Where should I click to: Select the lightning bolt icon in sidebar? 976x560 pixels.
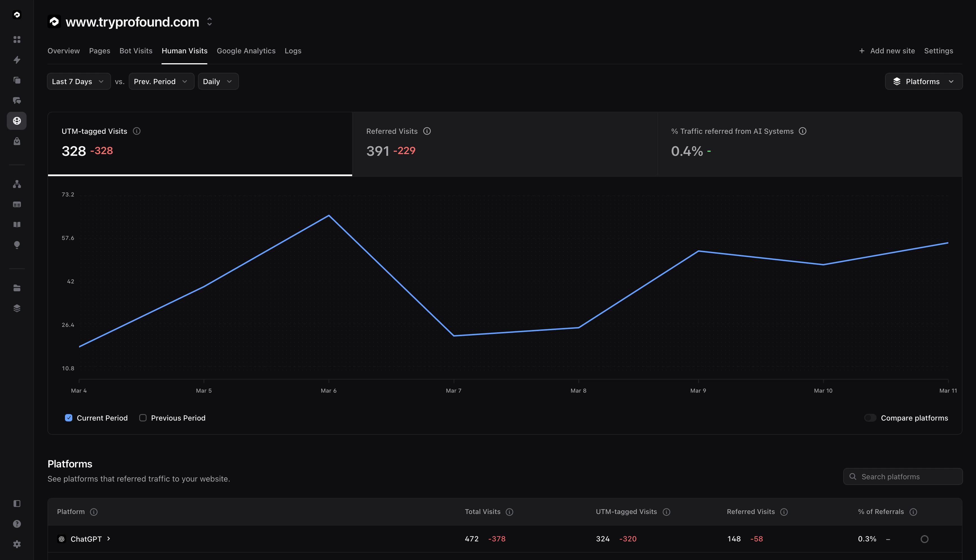[x=17, y=60]
